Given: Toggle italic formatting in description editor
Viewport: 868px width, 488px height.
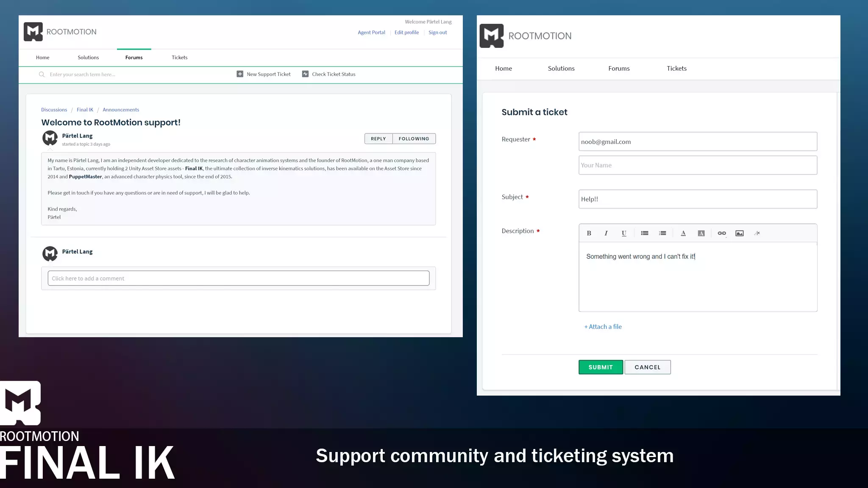Looking at the screenshot, I should [x=606, y=233].
